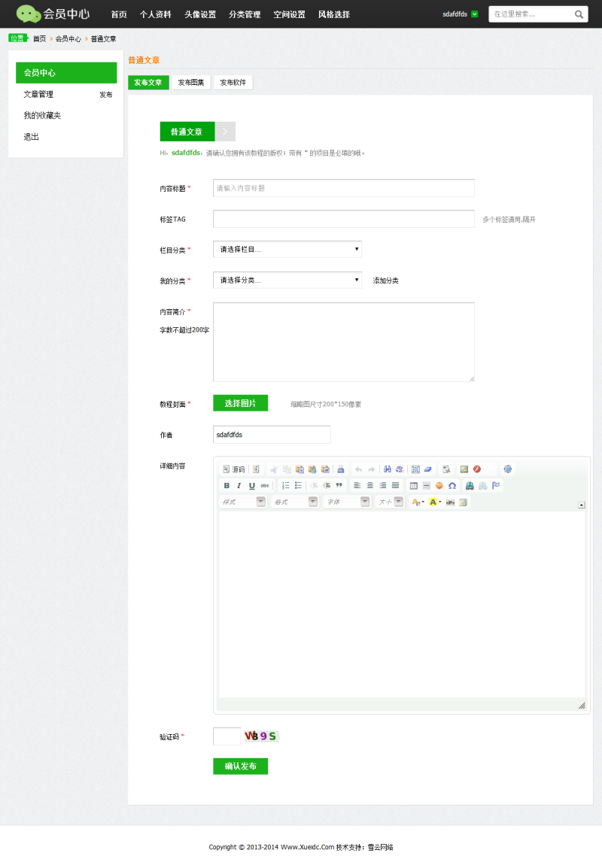
Task: Insert horizontal line icon
Action: (x=427, y=485)
